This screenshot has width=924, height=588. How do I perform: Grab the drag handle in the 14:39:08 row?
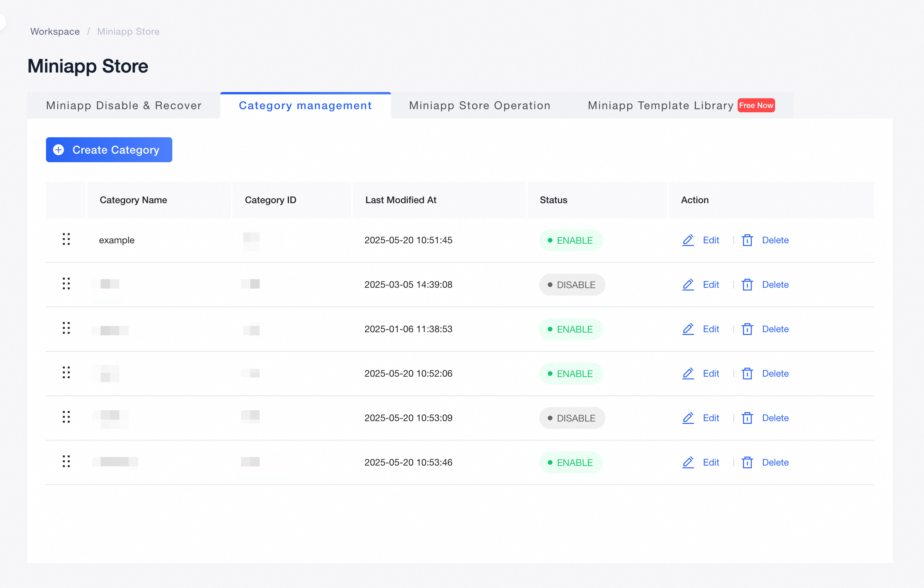[66, 283]
